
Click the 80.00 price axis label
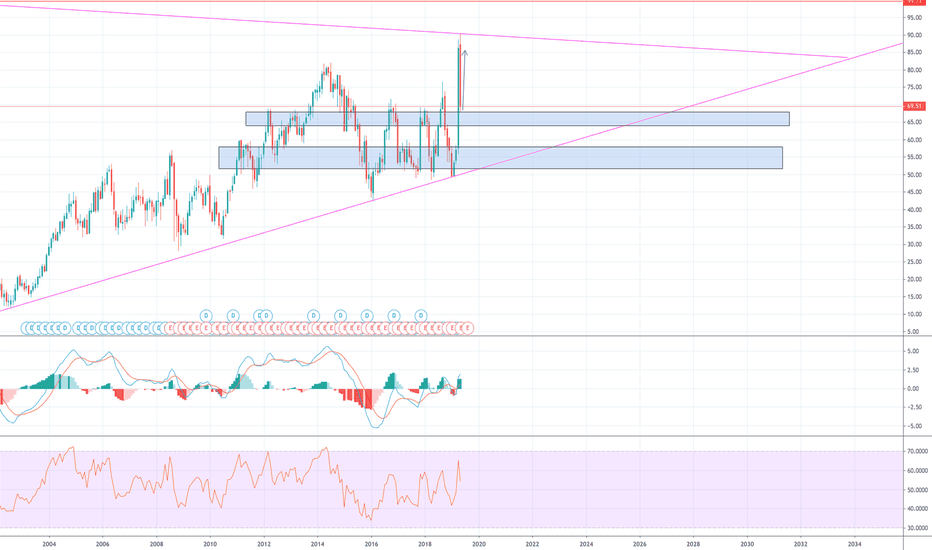[914, 70]
